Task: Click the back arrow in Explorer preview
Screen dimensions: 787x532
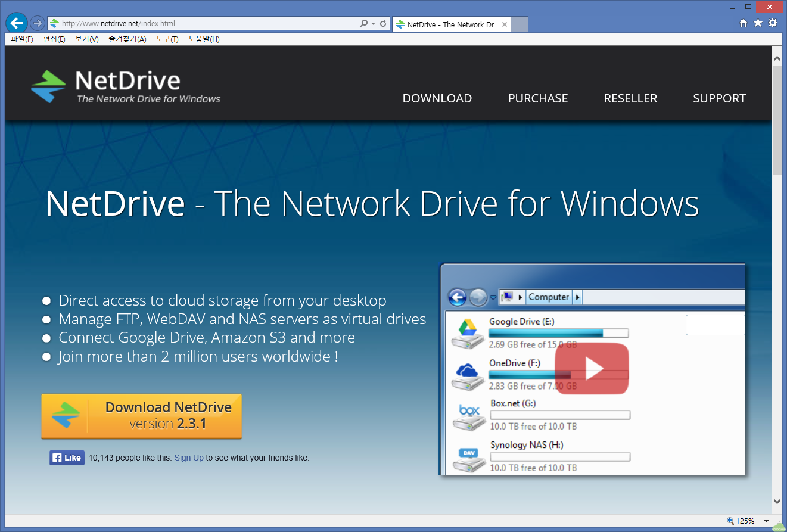Action: pos(457,297)
